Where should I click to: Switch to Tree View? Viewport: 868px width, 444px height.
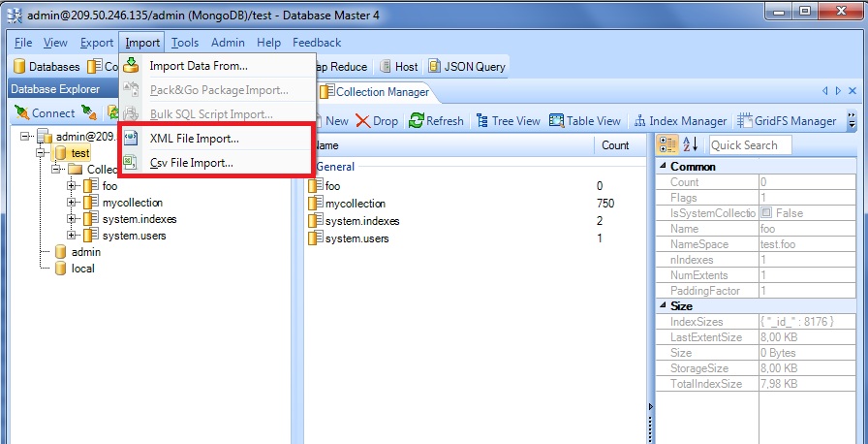pos(507,121)
